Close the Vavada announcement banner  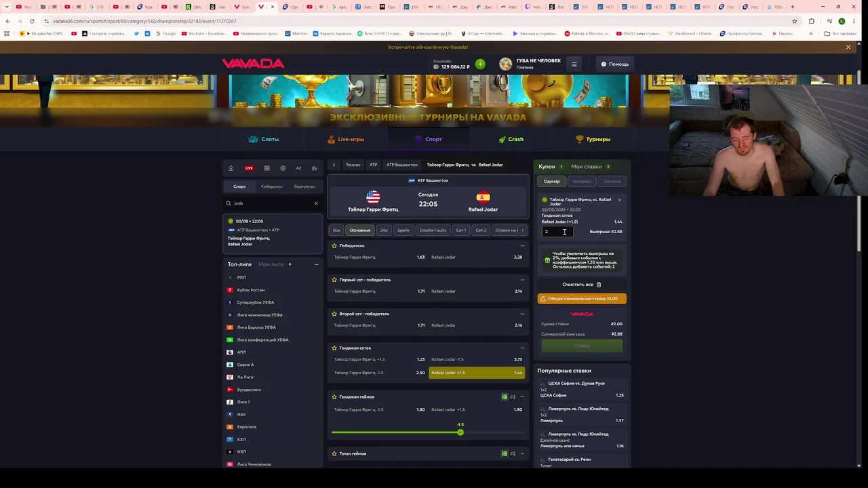(848, 47)
